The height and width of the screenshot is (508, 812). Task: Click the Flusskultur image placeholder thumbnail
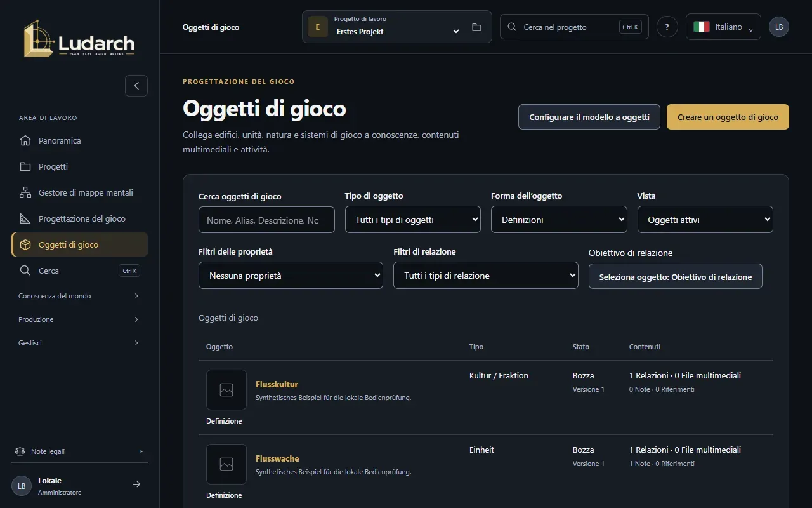pyautogui.click(x=226, y=390)
